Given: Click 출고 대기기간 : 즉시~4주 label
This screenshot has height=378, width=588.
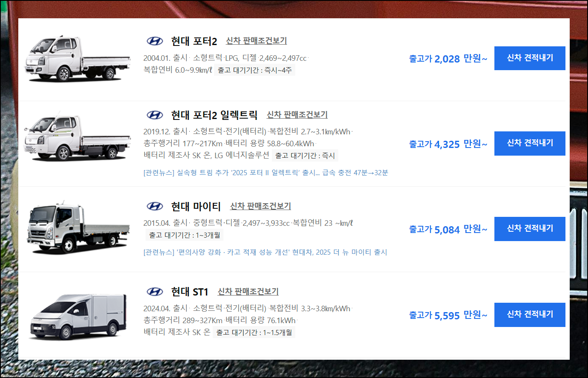Looking at the screenshot, I should [255, 70].
